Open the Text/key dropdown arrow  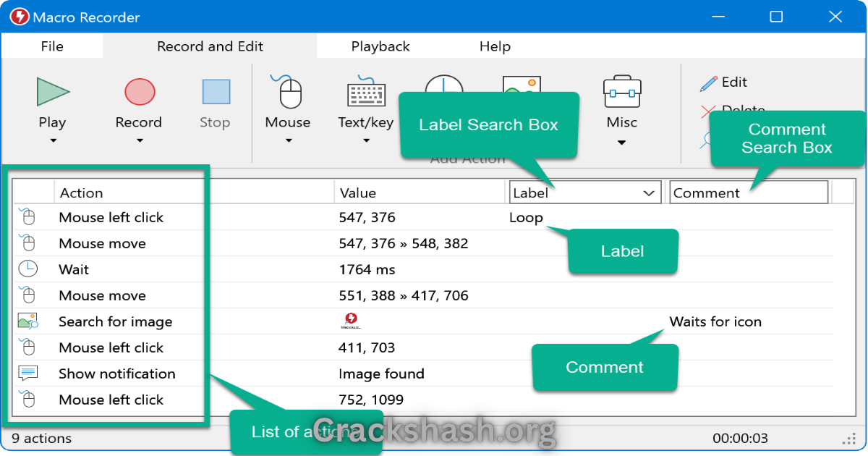pos(366,141)
